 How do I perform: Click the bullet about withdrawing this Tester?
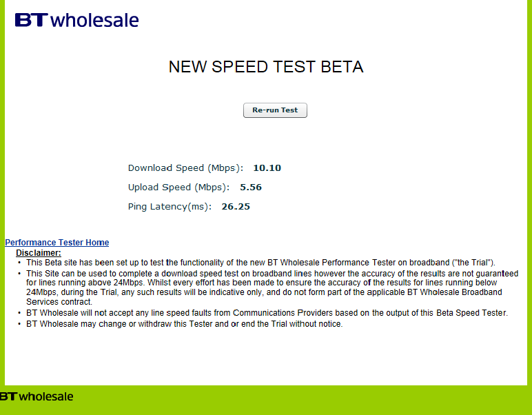click(185, 324)
